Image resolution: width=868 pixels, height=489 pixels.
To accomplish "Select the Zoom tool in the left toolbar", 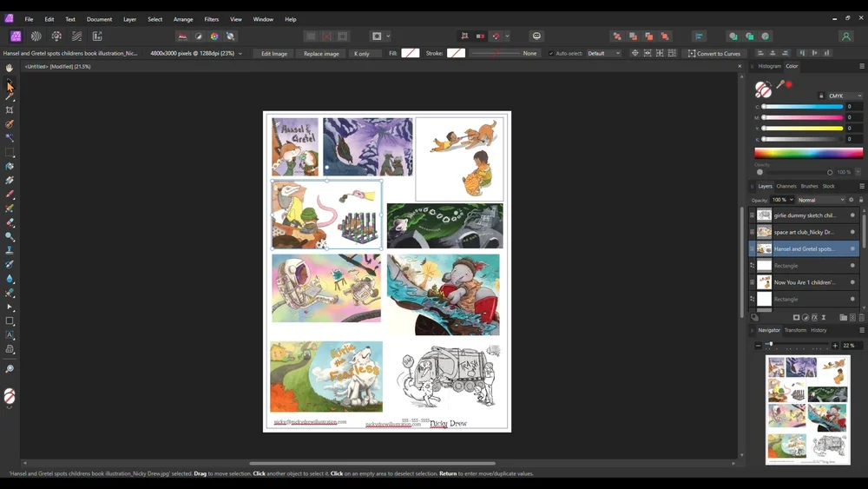I will point(10,369).
